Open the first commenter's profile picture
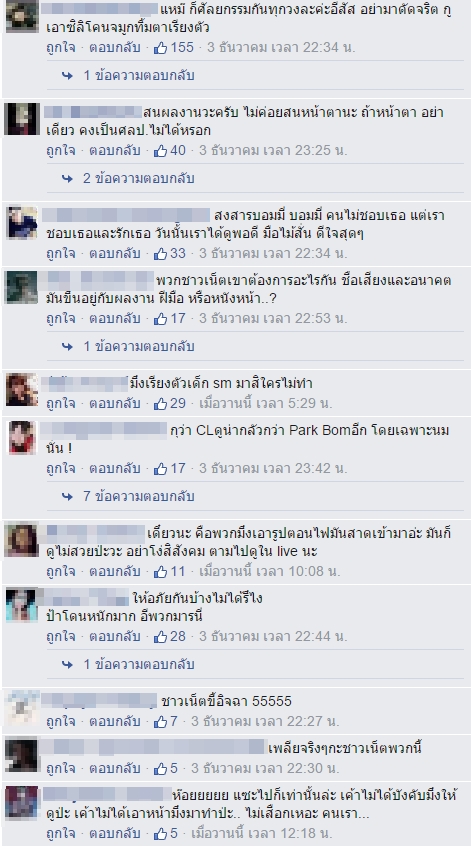Viewport: 471px width, 847px height. pos(22,17)
